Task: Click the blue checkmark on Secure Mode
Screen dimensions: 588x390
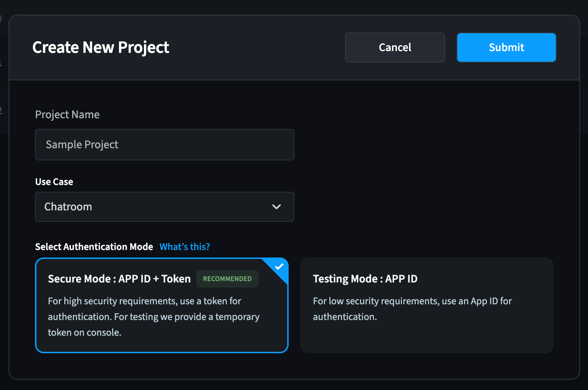Action: pyautogui.click(x=279, y=266)
